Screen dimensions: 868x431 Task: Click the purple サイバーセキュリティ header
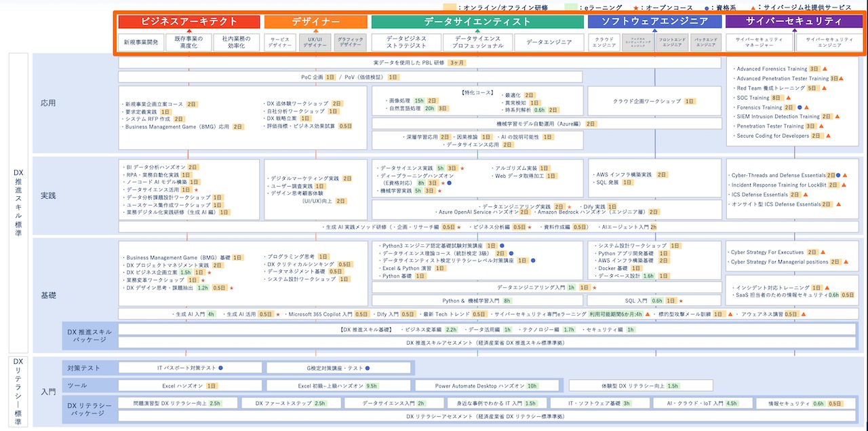[x=794, y=22]
